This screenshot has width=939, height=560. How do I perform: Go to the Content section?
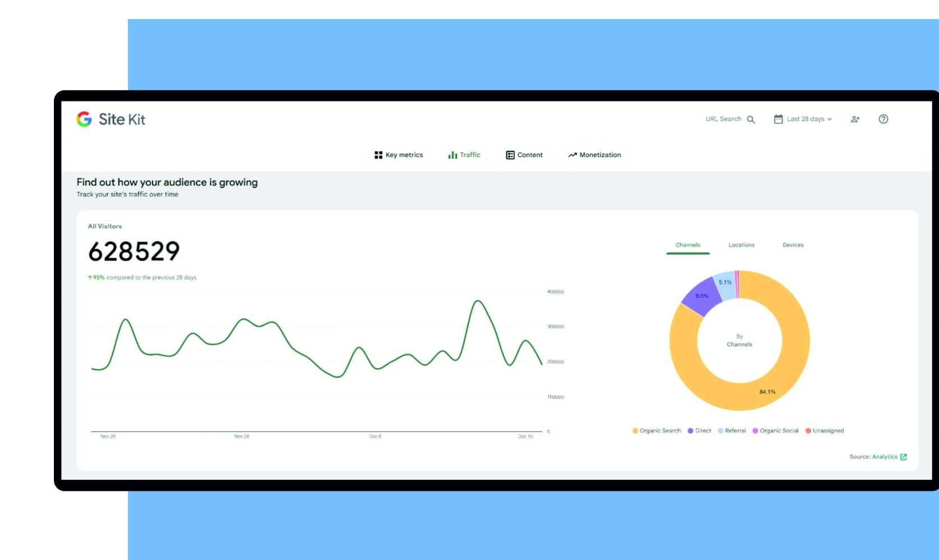(524, 155)
